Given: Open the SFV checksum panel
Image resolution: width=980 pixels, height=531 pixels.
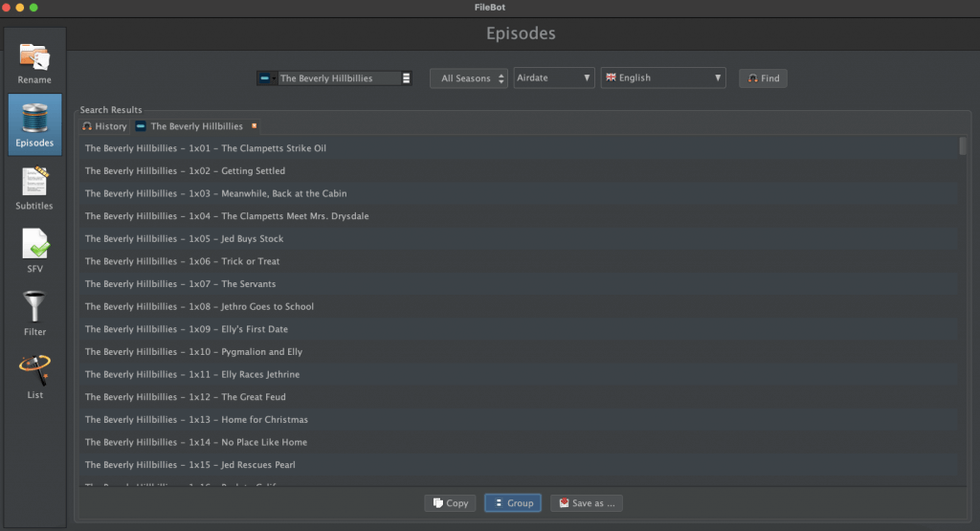Looking at the screenshot, I should (x=34, y=251).
